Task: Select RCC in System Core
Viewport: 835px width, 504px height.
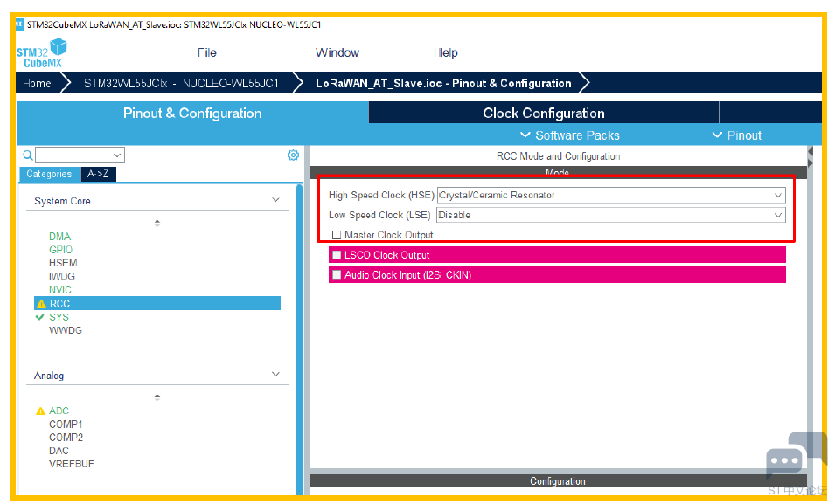Action: point(157,303)
